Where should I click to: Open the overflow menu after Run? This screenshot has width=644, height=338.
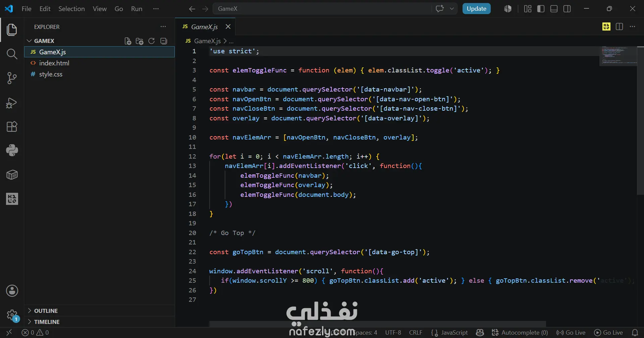[x=156, y=9]
